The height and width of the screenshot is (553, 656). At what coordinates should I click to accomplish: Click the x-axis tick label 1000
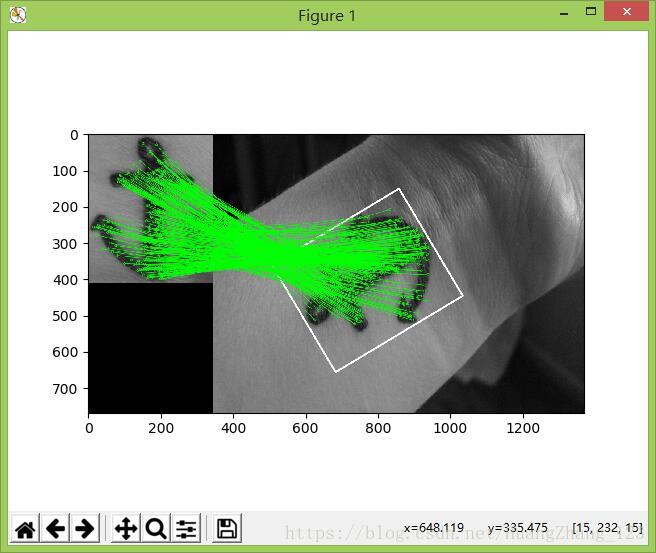pyautogui.click(x=450, y=428)
